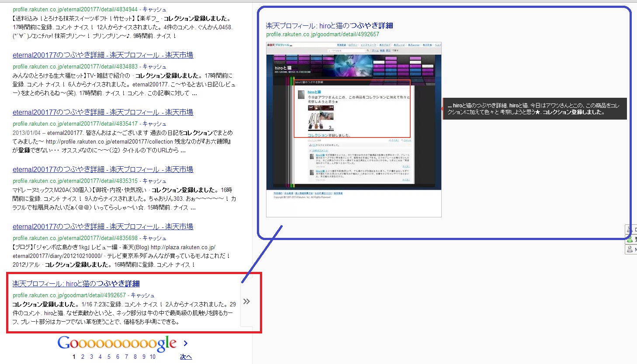Open cached copy of detail/4834944 result
Image resolution: width=637 pixels, height=364 pixels.
tap(154, 10)
